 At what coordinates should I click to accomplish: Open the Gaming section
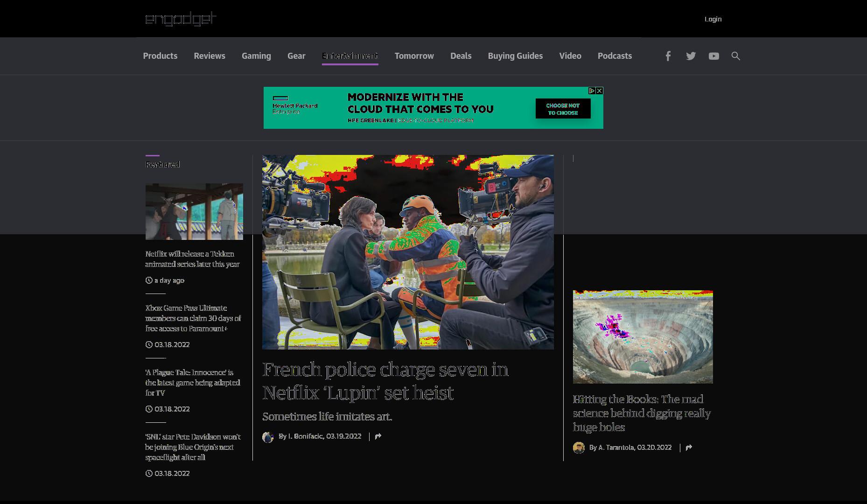pyautogui.click(x=256, y=56)
